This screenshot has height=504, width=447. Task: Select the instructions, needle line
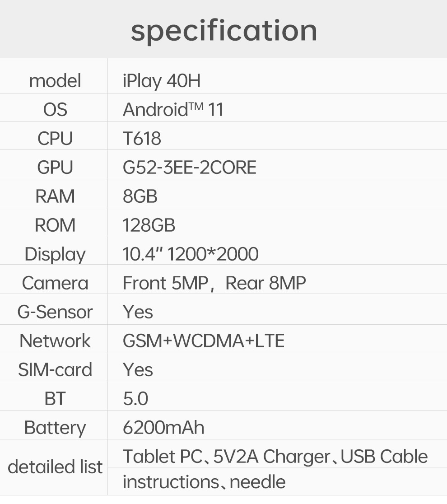pos(204,482)
